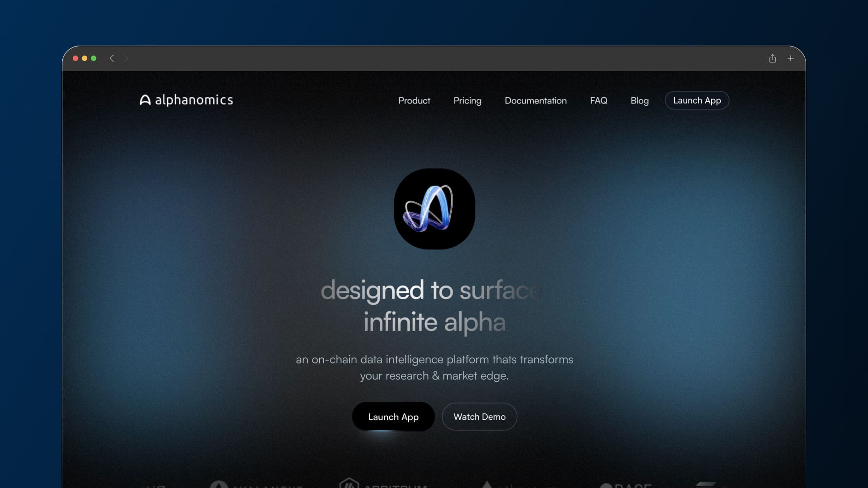Click the outlined Launch App button in navbar
The width and height of the screenshot is (868, 488).
697,100
